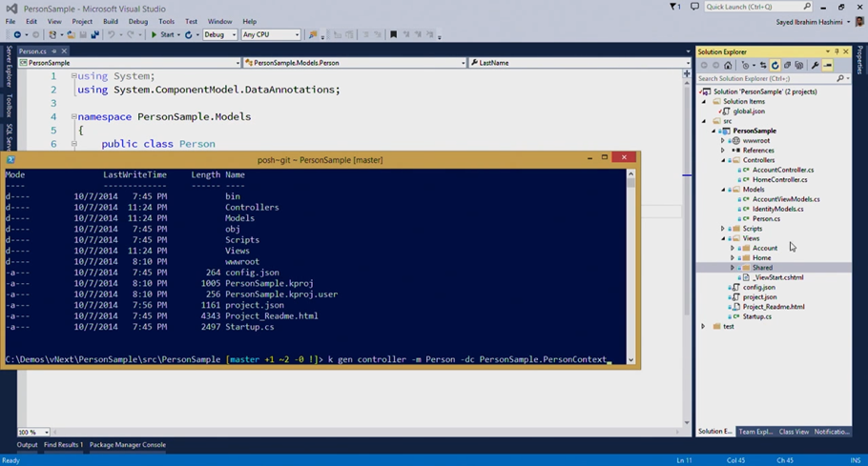Select project.json in Solution Explorer
The width and height of the screenshot is (868, 466).
759,297
